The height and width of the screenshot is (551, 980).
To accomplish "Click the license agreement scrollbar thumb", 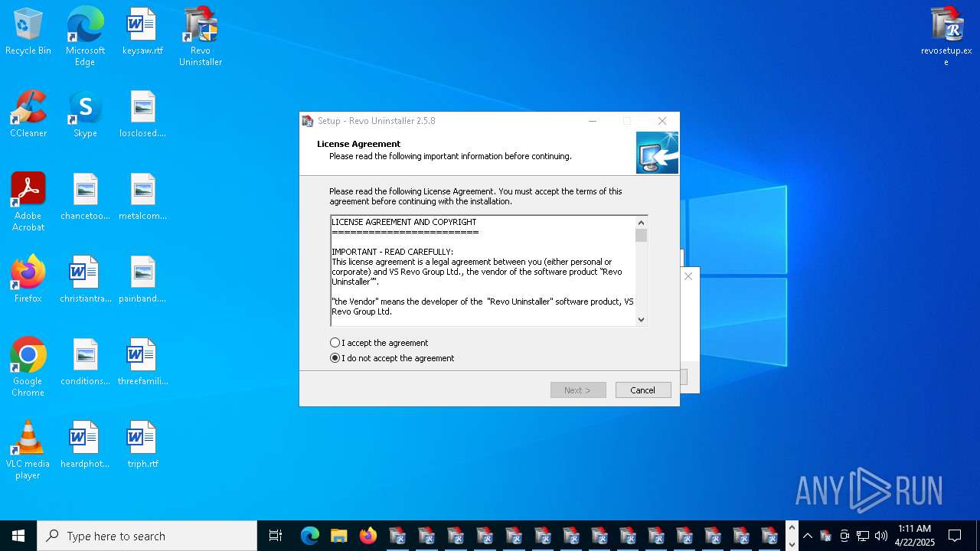I will pyautogui.click(x=642, y=236).
